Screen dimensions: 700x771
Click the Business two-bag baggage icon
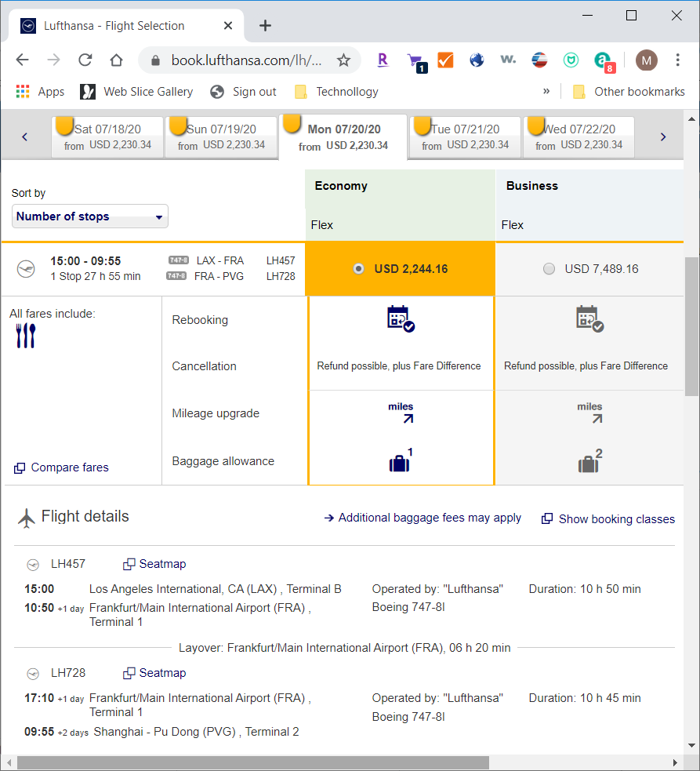[590, 460]
